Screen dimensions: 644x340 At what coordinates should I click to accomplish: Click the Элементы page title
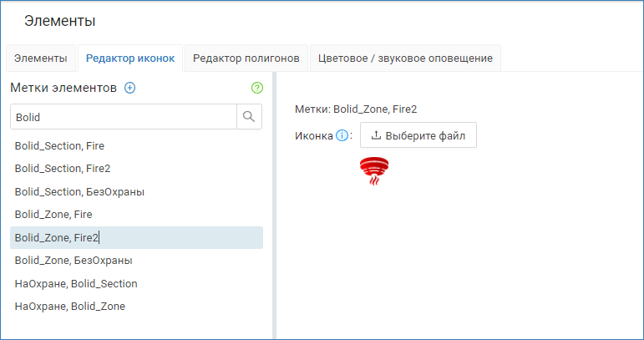pos(59,21)
